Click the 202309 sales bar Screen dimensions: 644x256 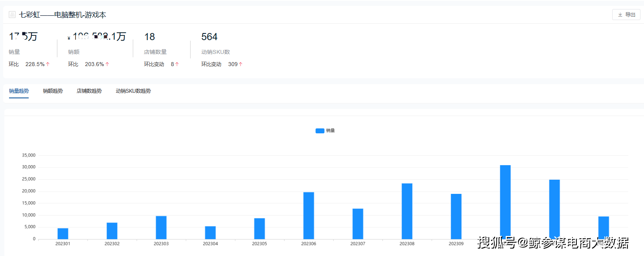point(456,216)
